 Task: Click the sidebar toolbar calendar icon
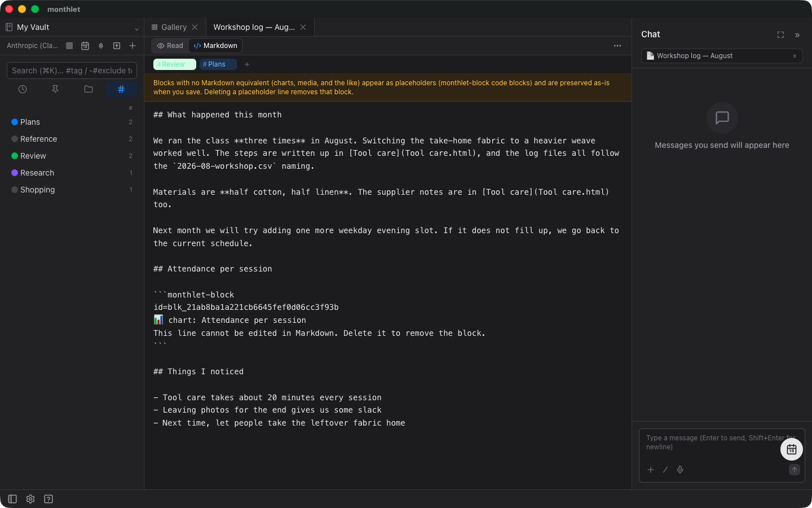[85, 46]
